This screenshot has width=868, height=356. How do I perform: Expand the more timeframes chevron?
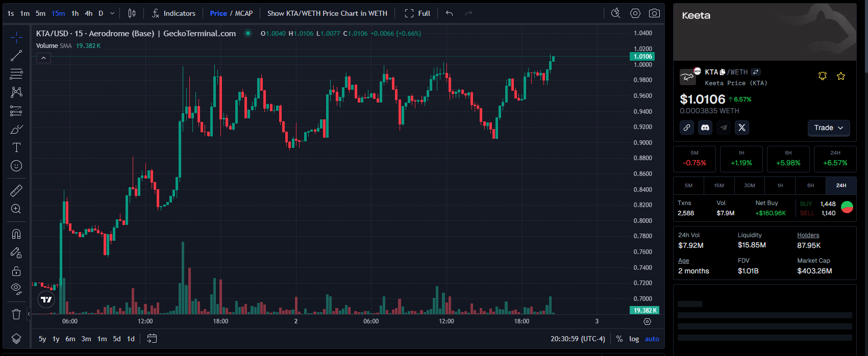point(112,13)
